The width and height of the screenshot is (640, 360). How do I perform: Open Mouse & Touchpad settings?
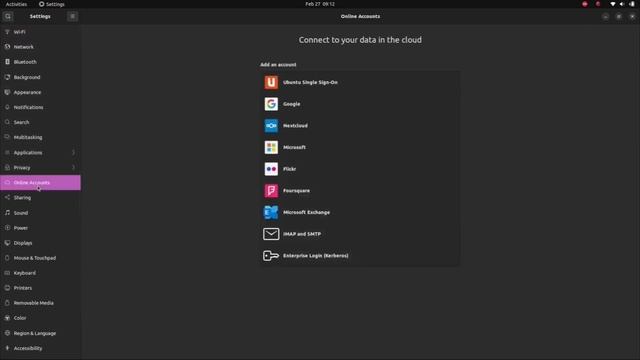pyautogui.click(x=40, y=258)
